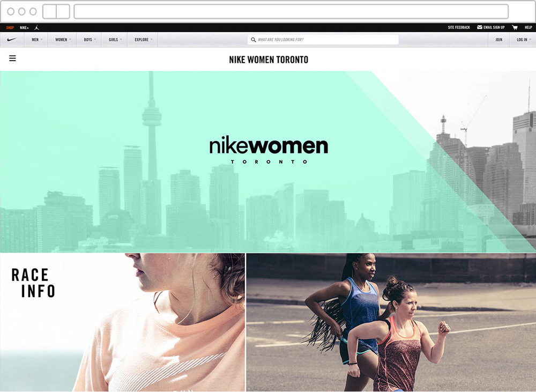
Task: Click the shopping cart icon
Action: coord(515,27)
